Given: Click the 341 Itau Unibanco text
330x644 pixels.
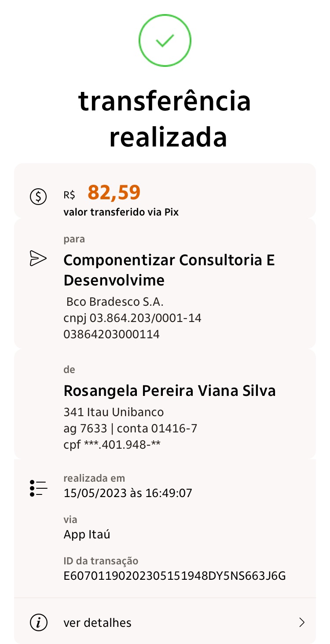Looking at the screenshot, I should coord(114,412).
